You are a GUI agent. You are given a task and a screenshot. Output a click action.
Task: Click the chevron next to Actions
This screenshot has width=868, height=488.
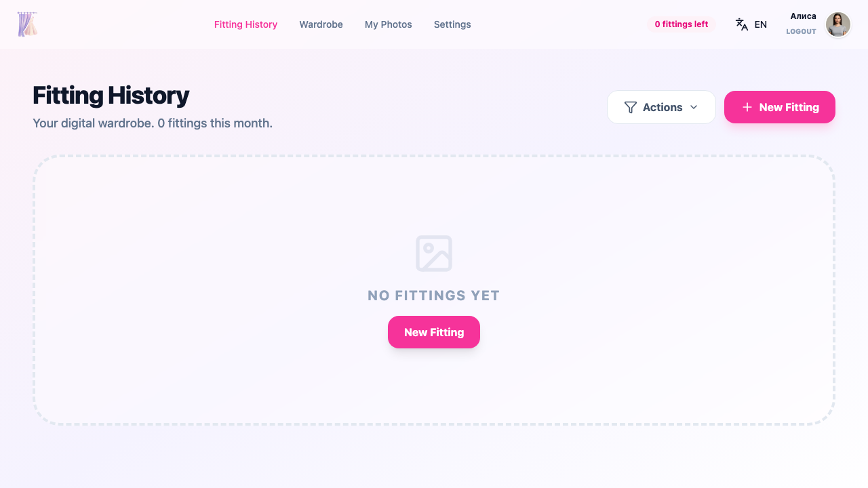(x=694, y=107)
